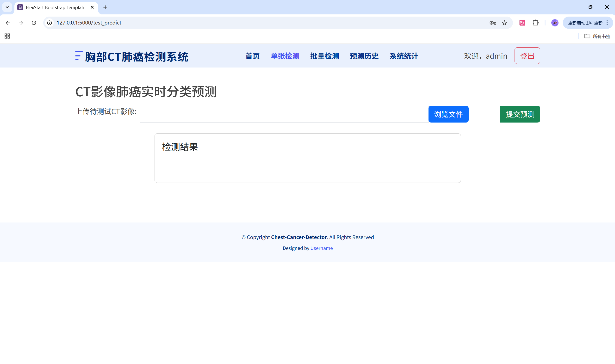
Task: Bookmark this page with the star
Action: (x=504, y=23)
